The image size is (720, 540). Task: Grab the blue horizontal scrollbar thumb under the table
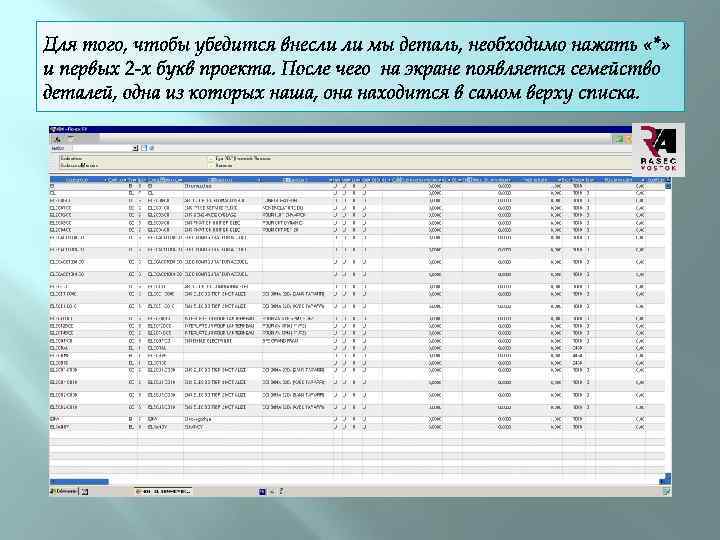79,482
